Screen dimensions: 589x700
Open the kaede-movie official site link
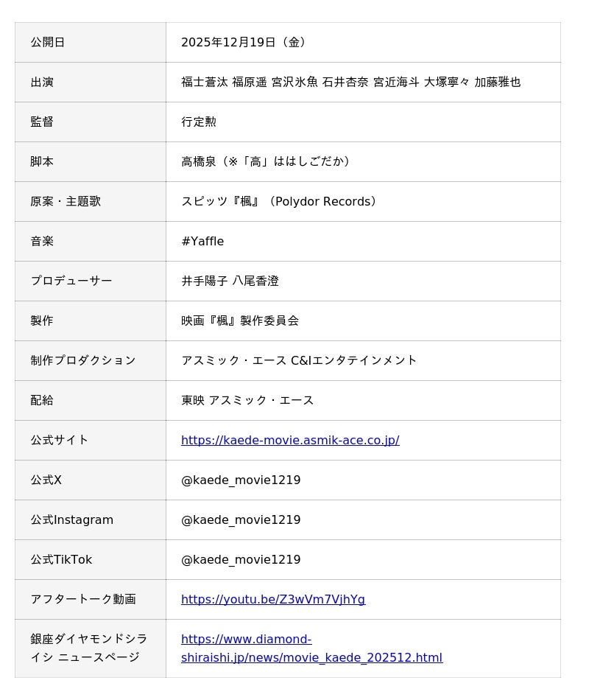coord(290,441)
